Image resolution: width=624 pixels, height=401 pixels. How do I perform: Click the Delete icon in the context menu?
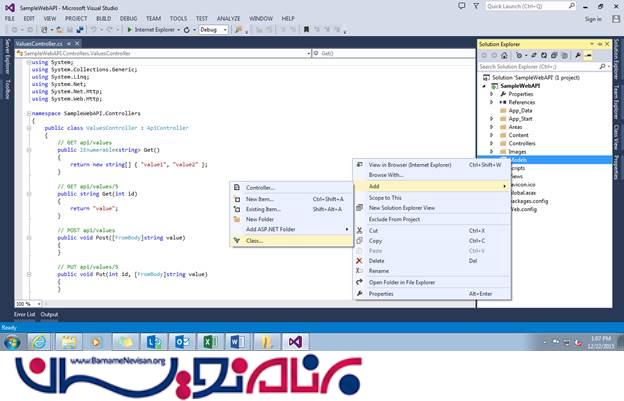[x=360, y=260]
